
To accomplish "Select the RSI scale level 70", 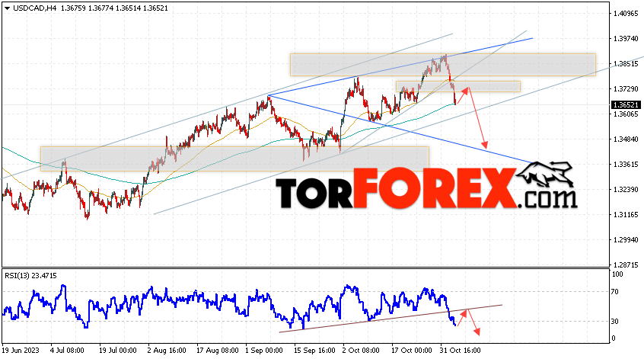I will [x=615, y=292].
